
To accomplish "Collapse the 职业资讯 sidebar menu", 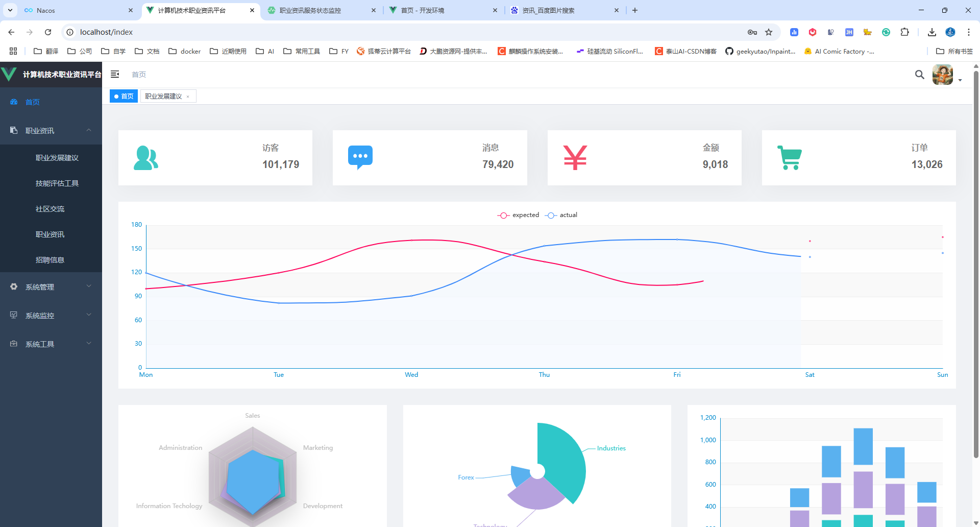I will click(x=51, y=131).
